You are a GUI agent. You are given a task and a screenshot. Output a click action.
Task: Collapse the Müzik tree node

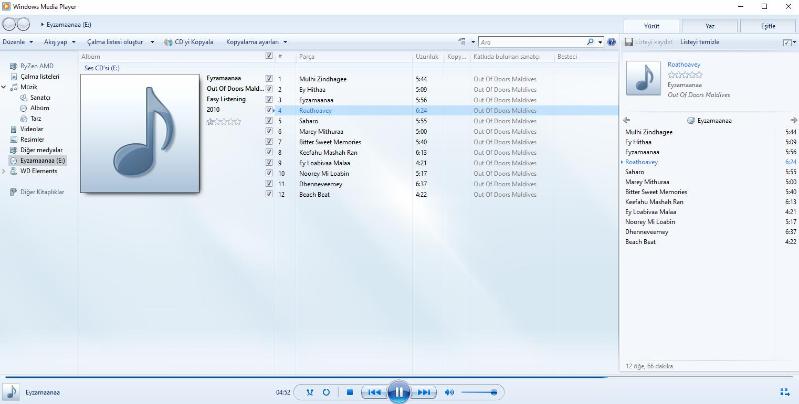[4, 87]
